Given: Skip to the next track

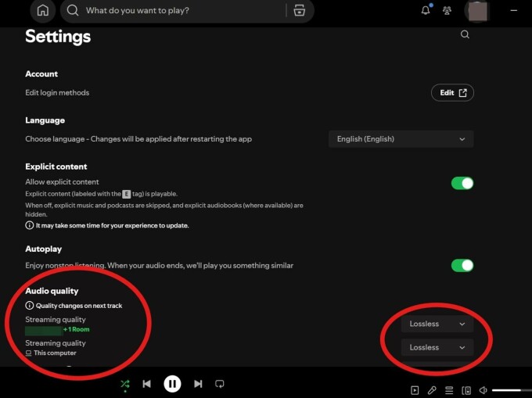Looking at the screenshot, I should tap(198, 384).
